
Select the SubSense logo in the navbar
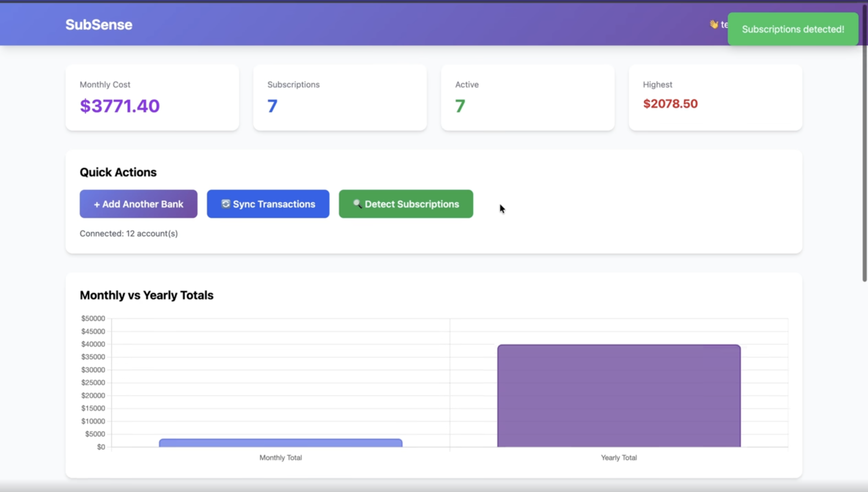99,24
